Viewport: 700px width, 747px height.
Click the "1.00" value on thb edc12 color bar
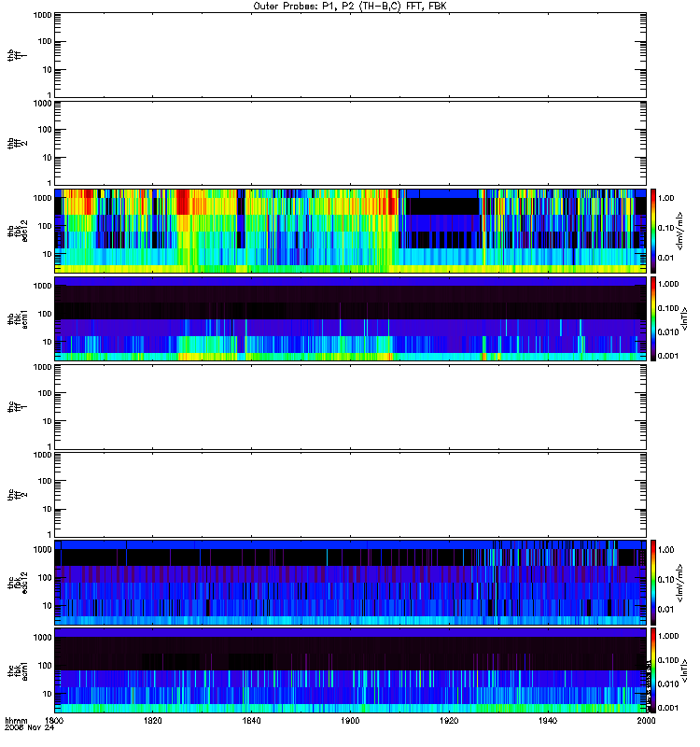pos(665,198)
